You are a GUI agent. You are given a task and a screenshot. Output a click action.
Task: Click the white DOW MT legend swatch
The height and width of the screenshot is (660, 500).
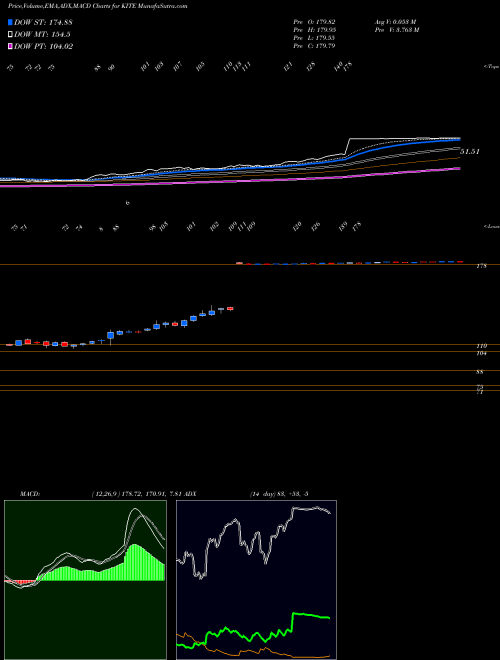(10, 34)
